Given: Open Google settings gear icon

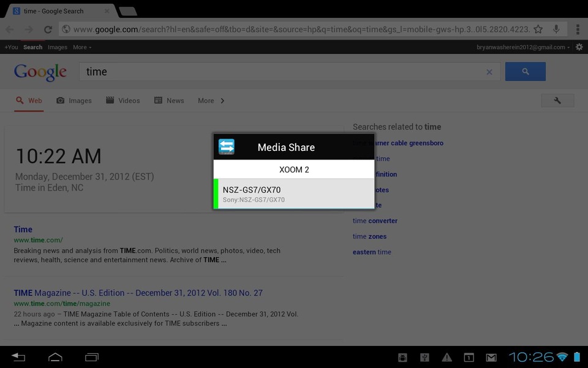Looking at the screenshot, I should pyautogui.click(x=579, y=47).
